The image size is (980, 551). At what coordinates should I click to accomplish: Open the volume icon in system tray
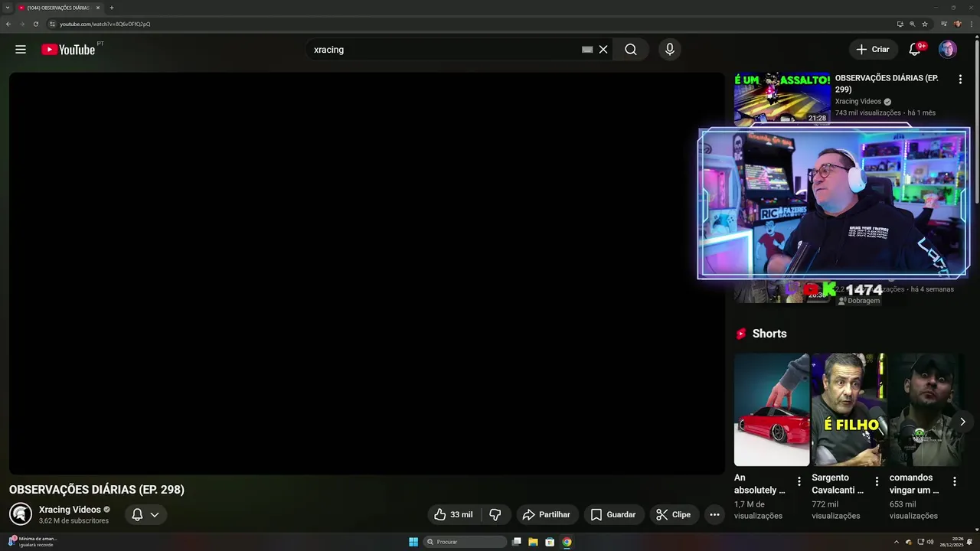930,542
